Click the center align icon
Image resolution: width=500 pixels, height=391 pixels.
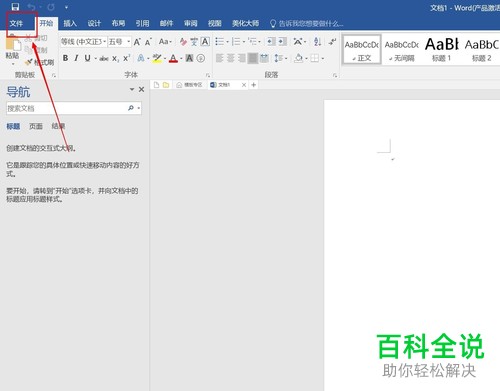pyautogui.click(x=230, y=58)
